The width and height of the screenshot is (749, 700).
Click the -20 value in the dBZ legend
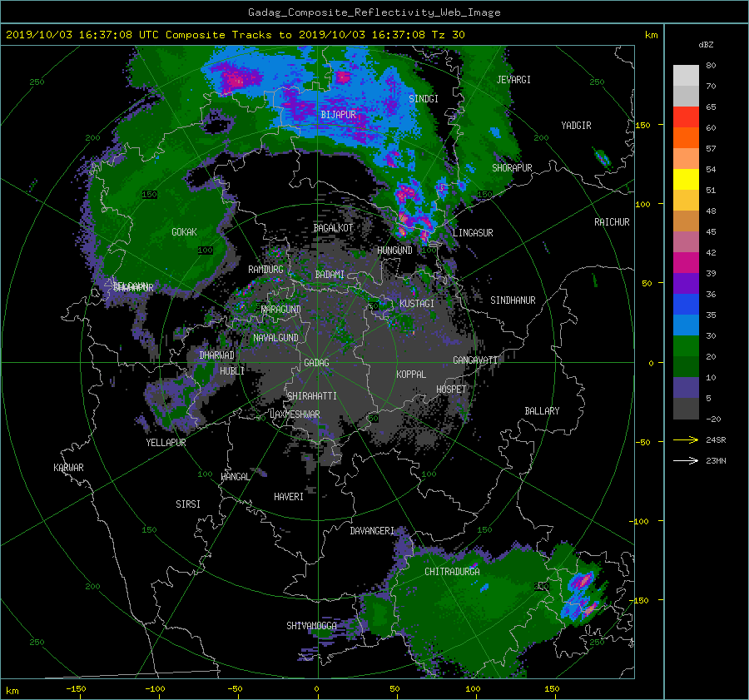click(713, 419)
